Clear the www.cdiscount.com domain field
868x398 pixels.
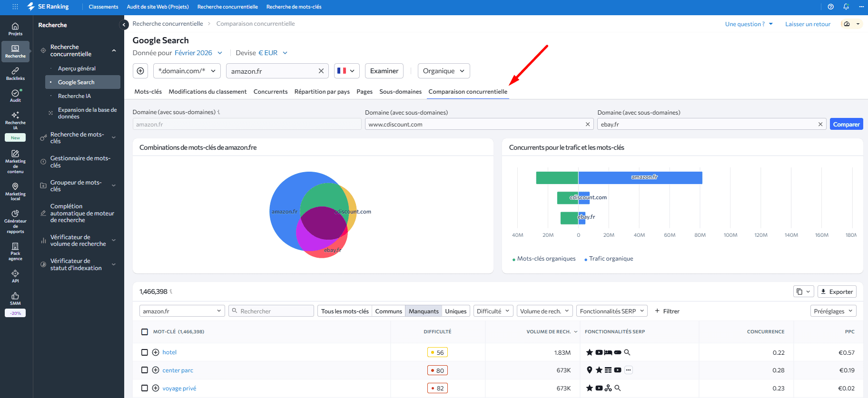(x=588, y=124)
